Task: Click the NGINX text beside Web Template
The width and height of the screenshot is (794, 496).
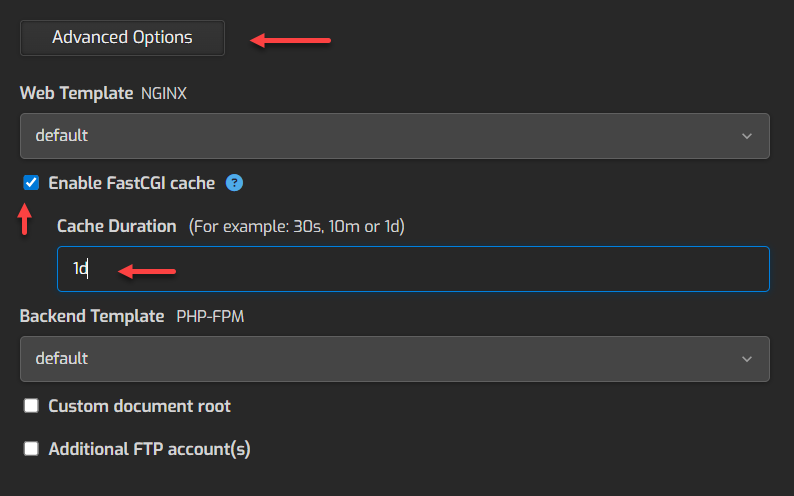Action: (164, 94)
